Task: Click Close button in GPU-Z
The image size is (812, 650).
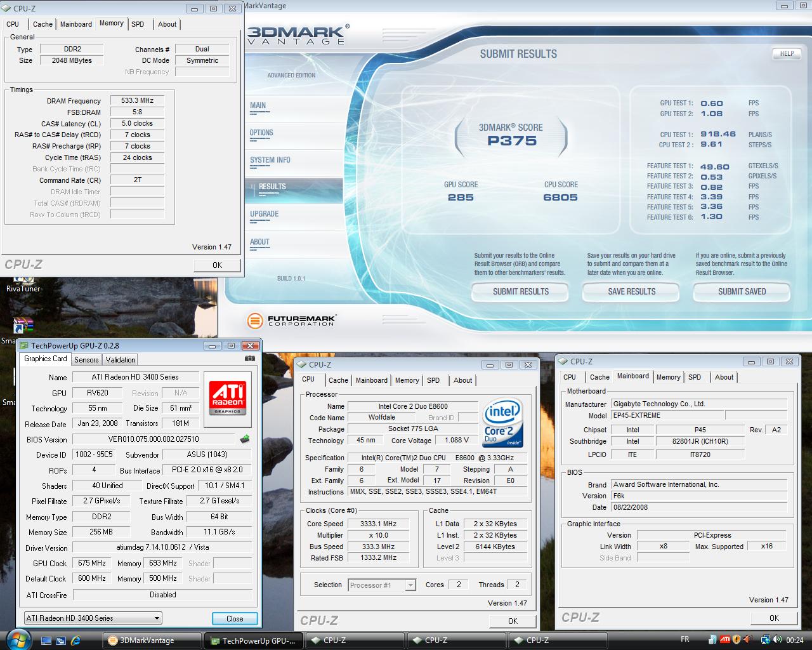Action: coord(235,618)
